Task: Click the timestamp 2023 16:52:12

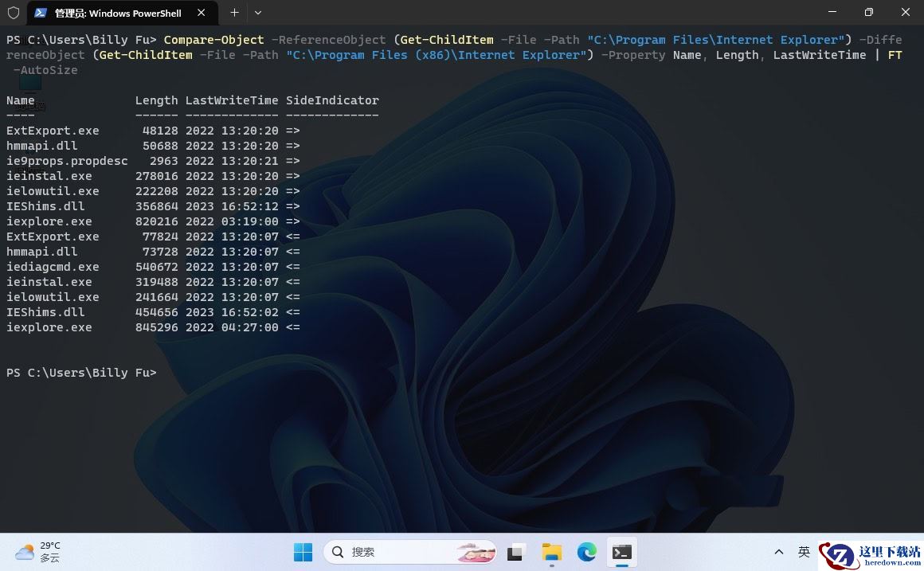Action: coord(232,206)
